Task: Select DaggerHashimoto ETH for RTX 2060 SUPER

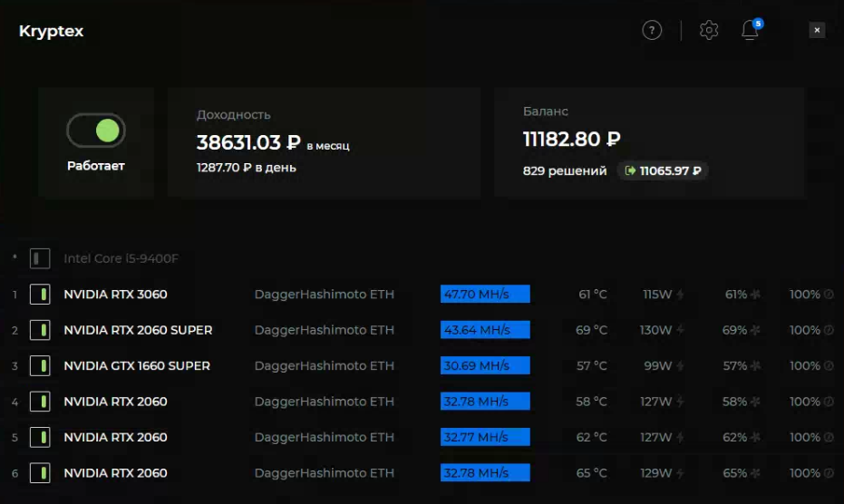Action: pyautogui.click(x=324, y=330)
